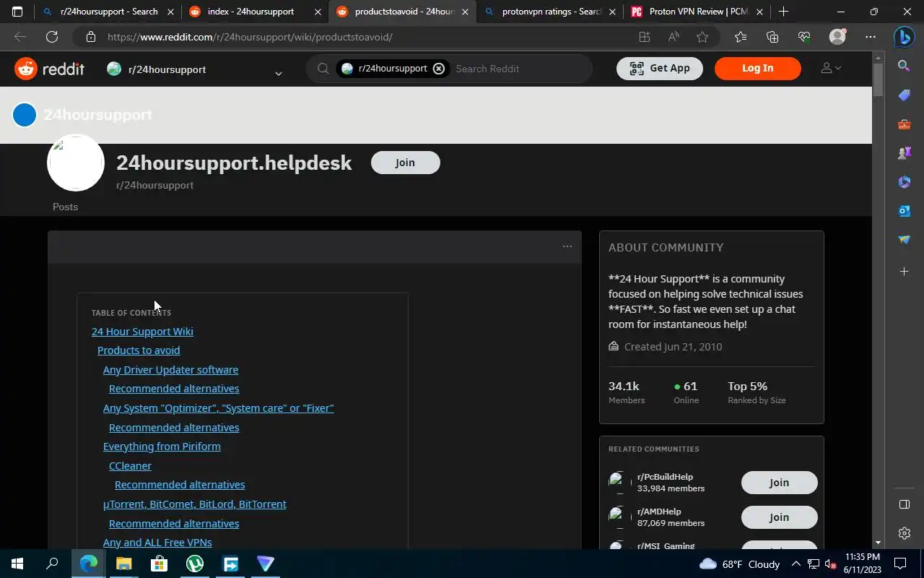
Task: Add this page to favorites star
Action: [702, 37]
